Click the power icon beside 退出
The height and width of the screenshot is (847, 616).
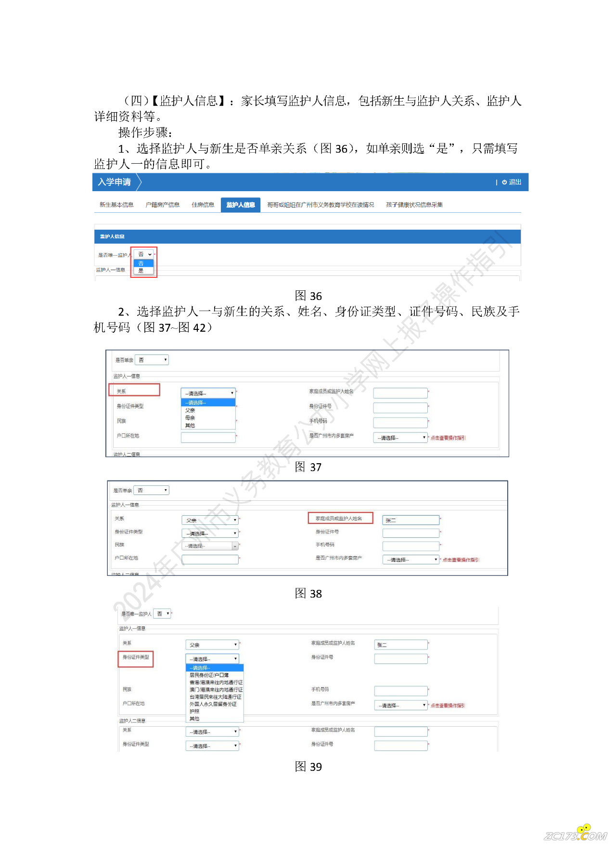pyautogui.click(x=504, y=182)
